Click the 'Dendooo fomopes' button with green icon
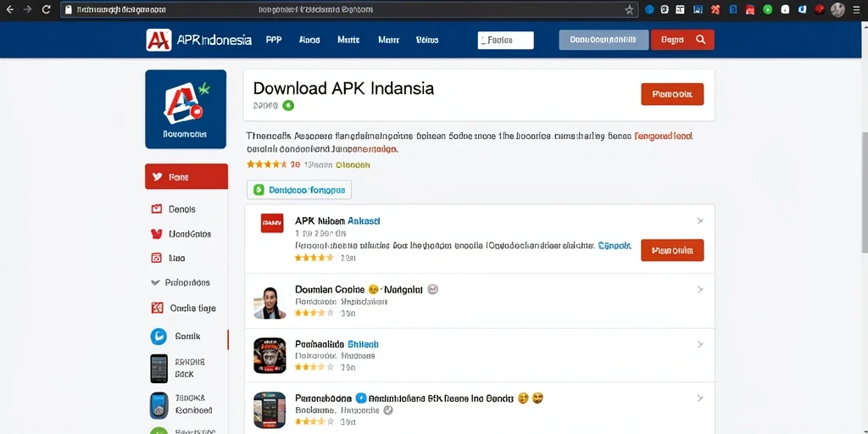The image size is (868, 434). coord(299,189)
